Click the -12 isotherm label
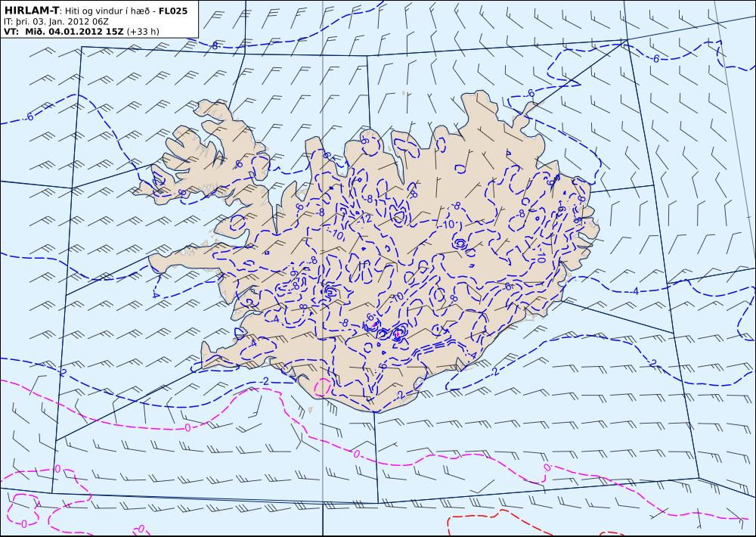The height and width of the screenshot is (537, 756). pyautogui.click(x=364, y=219)
